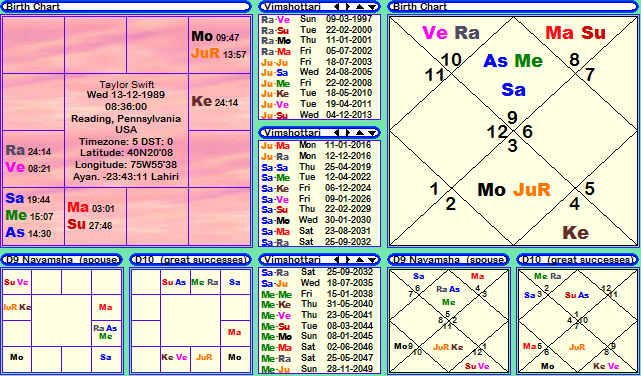The image size is (641, 376).
Task: Click right arrow in bottom Vimshottari header
Action: coord(347,260)
